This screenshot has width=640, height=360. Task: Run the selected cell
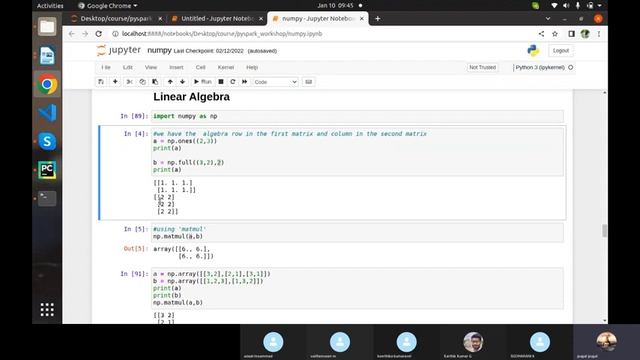tap(203, 82)
